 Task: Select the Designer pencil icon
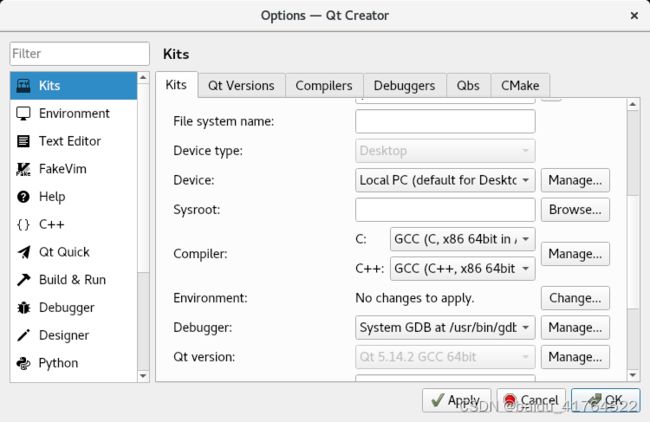pos(23,335)
